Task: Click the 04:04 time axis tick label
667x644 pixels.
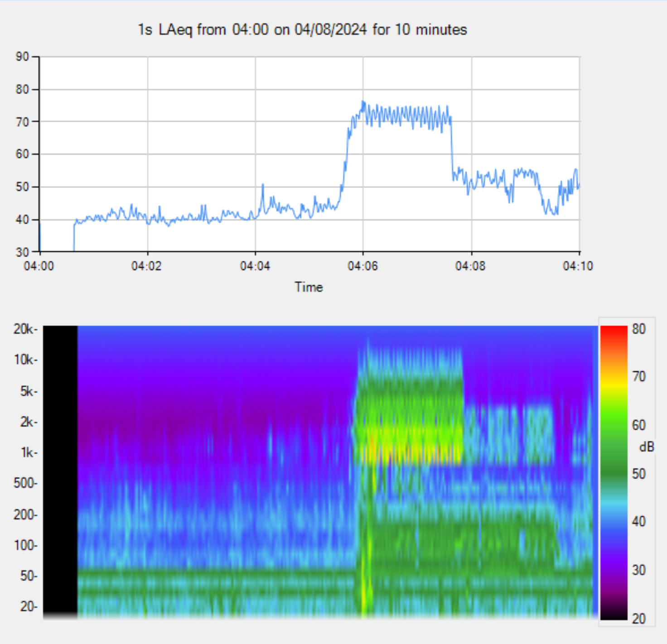Action: (x=255, y=266)
